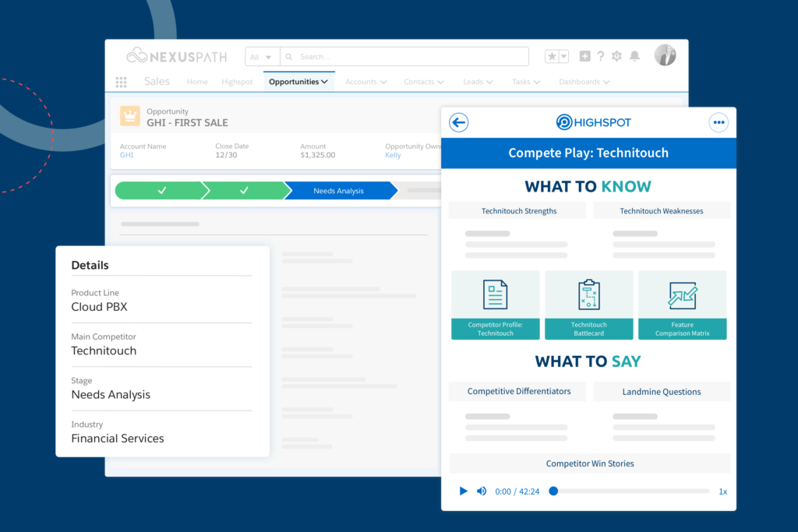This screenshot has width=798, height=532.
Task: Open the notifications bell
Action: [634, 56]
